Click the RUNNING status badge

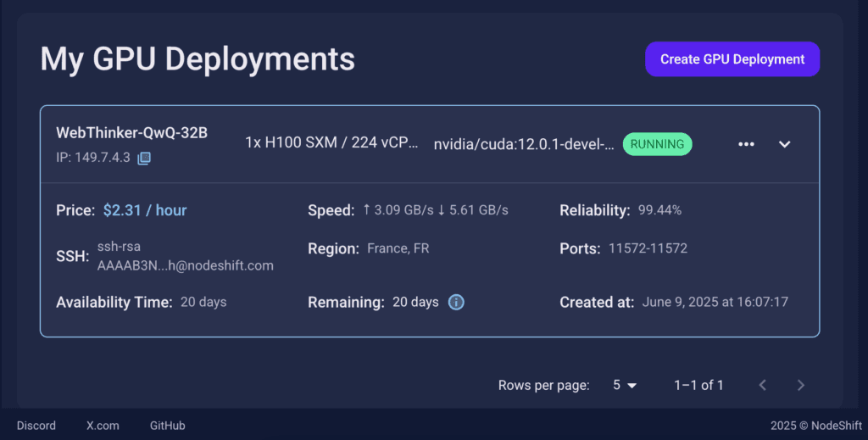pos(657,144)
